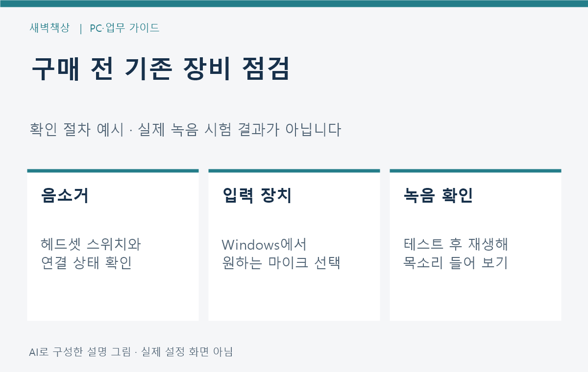Click the 'PC·업무 가이드' label
Viewport: 588px width, 372px height.
tap(124, 28)
